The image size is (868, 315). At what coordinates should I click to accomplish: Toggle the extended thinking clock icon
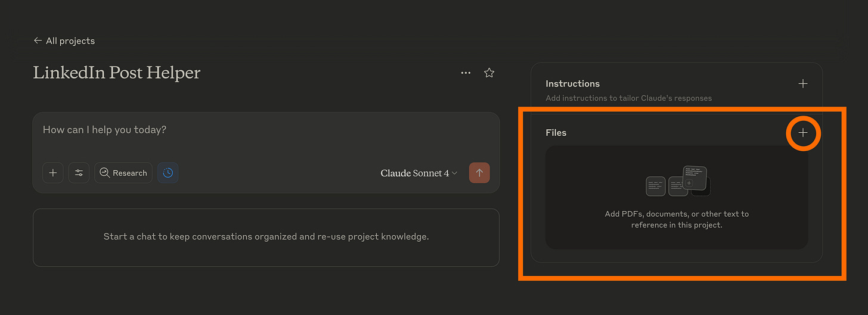point(168,173)
